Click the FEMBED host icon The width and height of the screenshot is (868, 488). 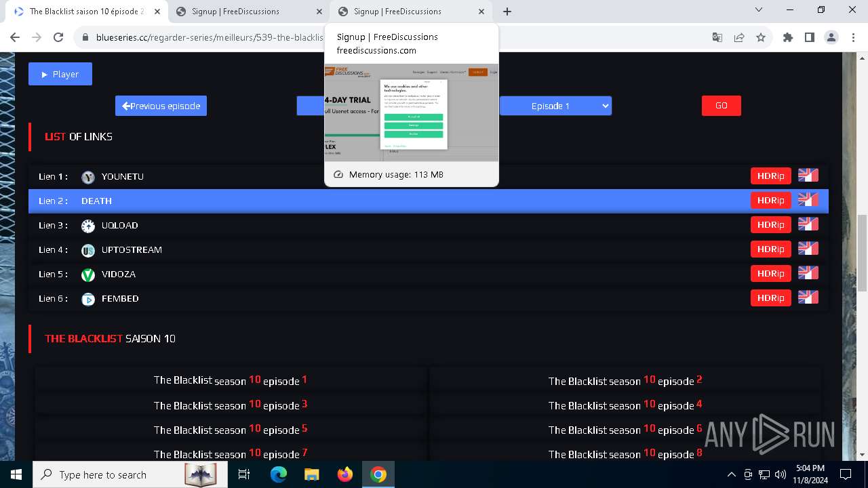[x=88, y=299]
